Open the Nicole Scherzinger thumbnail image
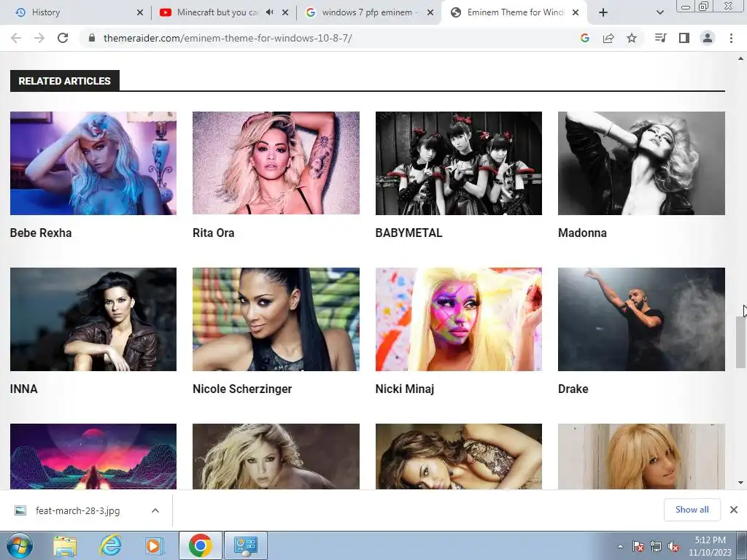The image size is (747, 560). coord(276,319)
